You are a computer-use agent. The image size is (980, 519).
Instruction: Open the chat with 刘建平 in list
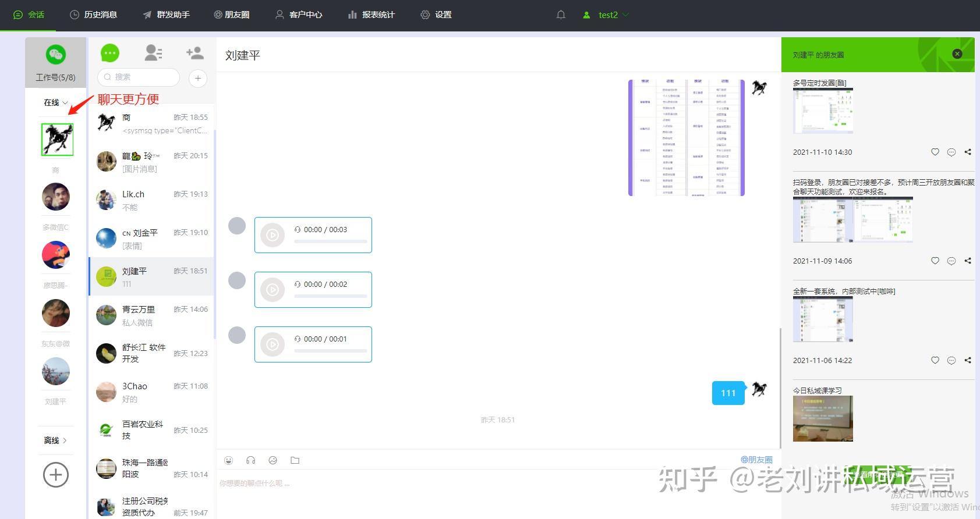[x=151, y=277]
